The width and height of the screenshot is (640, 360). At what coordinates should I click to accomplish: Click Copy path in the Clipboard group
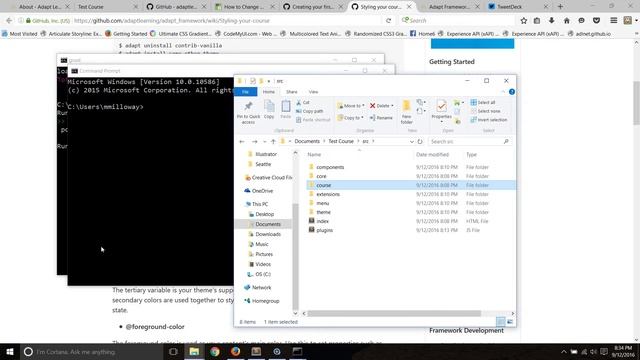tap(310, 111)
